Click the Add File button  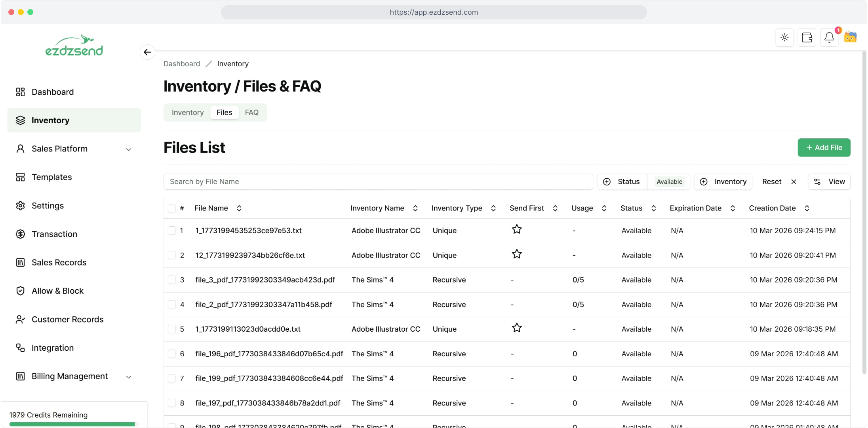[824, 147]
